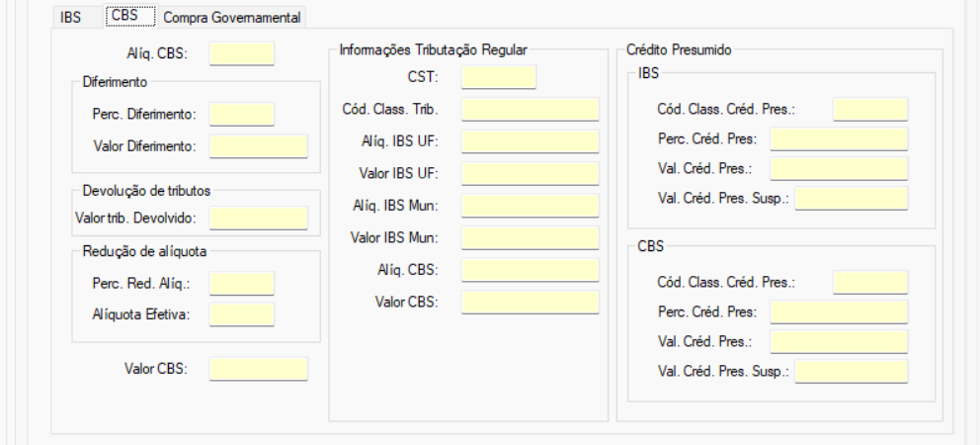
Task: Open the Compra Governamental tab
Action: (x=233, y=17)
